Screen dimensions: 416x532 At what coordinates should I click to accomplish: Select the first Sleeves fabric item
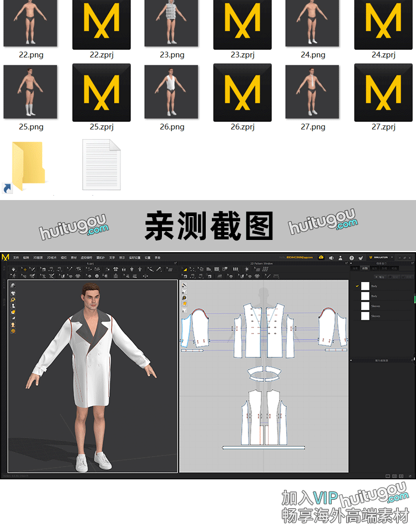point(376,306)
